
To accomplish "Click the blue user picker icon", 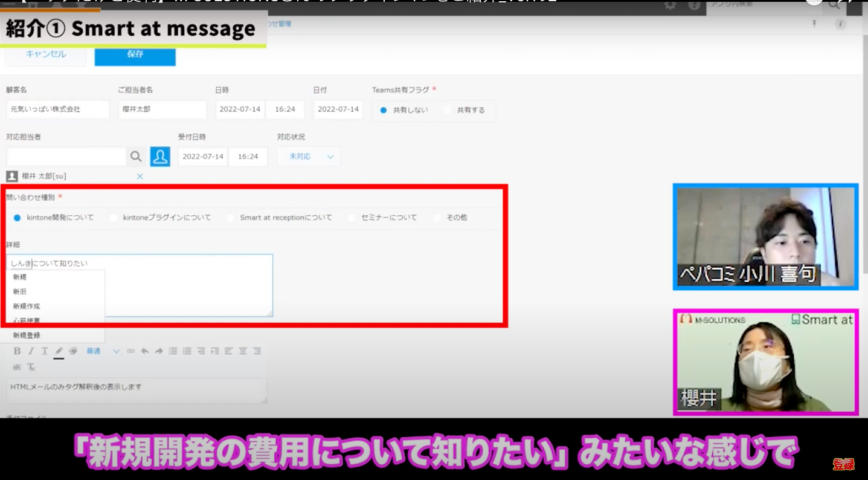I will (160, 157).
